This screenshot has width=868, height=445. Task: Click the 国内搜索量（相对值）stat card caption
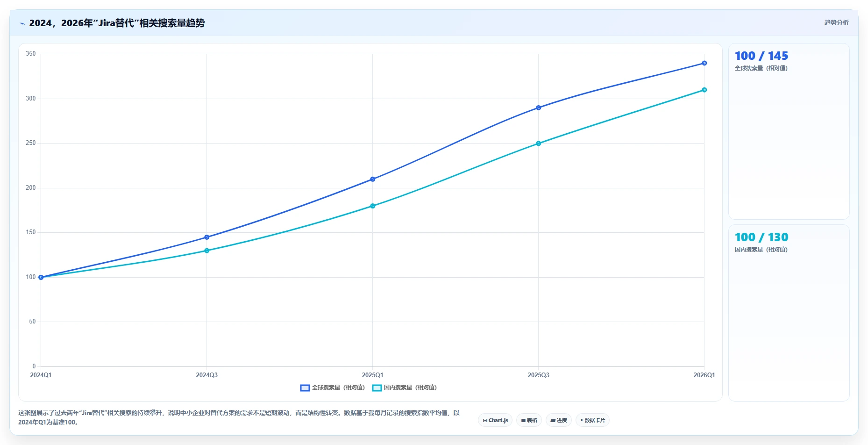click(x=761, y=250)
